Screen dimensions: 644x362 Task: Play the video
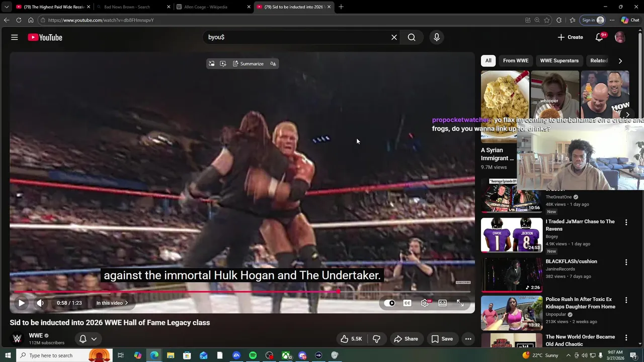[22, 303]
